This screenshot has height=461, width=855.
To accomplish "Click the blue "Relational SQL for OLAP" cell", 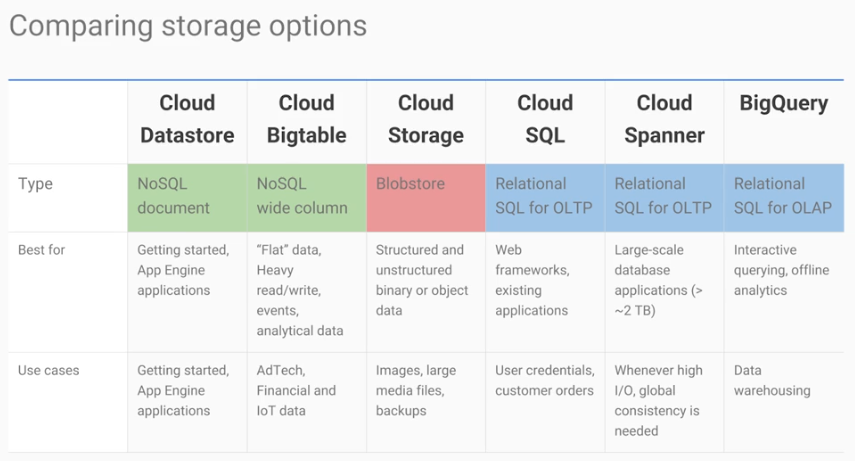I will 784,196.
